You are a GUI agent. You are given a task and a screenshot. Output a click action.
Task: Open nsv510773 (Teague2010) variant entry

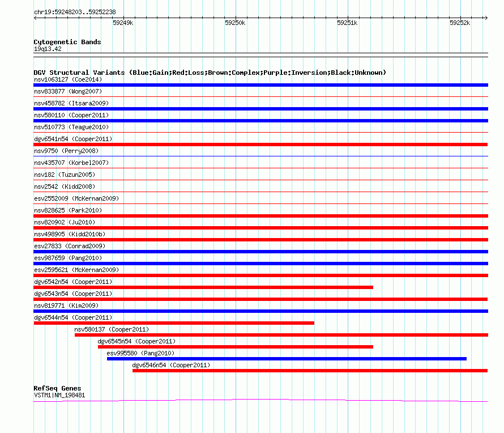[71, 127]
